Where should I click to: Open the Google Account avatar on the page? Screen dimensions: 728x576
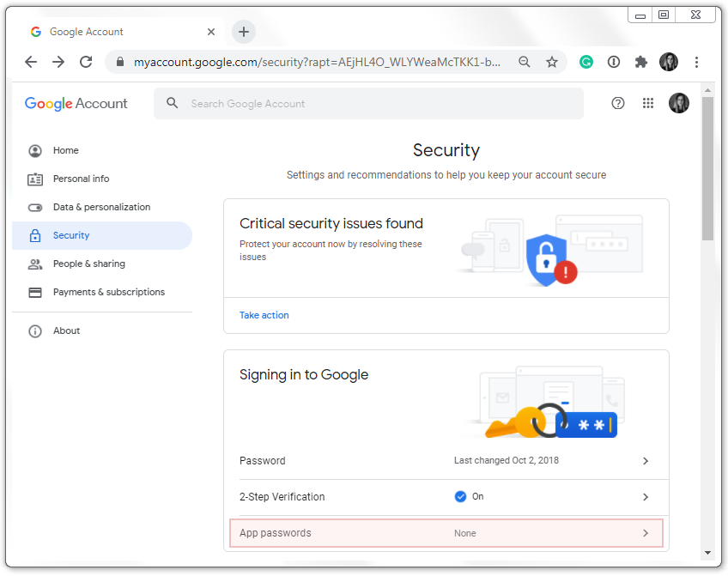pyautogui.click(x=679, y=103)
